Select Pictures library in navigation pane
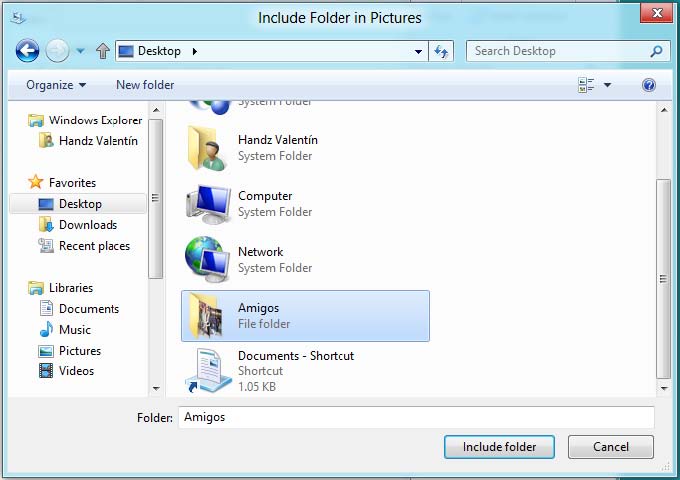This screenshot has width=680, height=480. coord(79,351)
